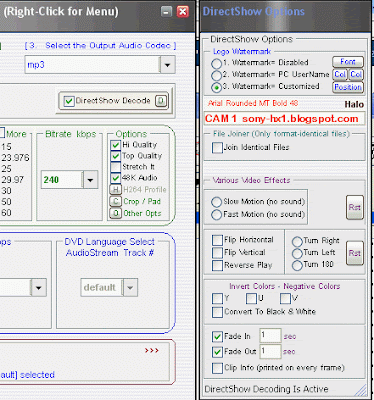
Task: Reset turn options with lower Rst button
Action: click(x=355, y=253)
